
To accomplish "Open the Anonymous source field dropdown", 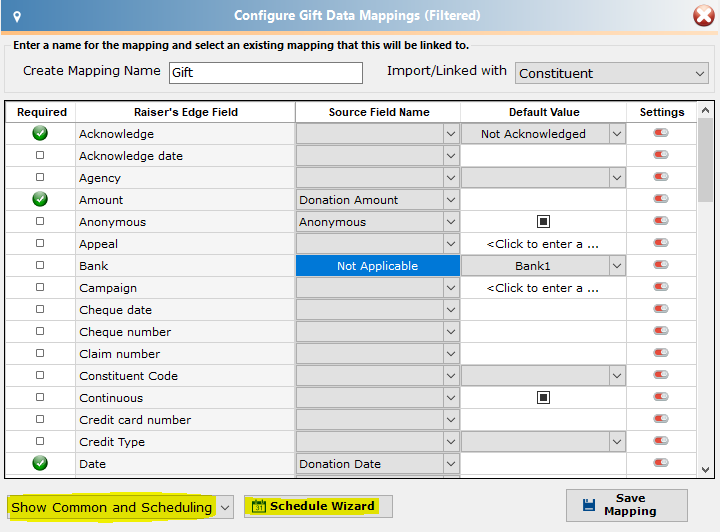I will pos(451,222).
